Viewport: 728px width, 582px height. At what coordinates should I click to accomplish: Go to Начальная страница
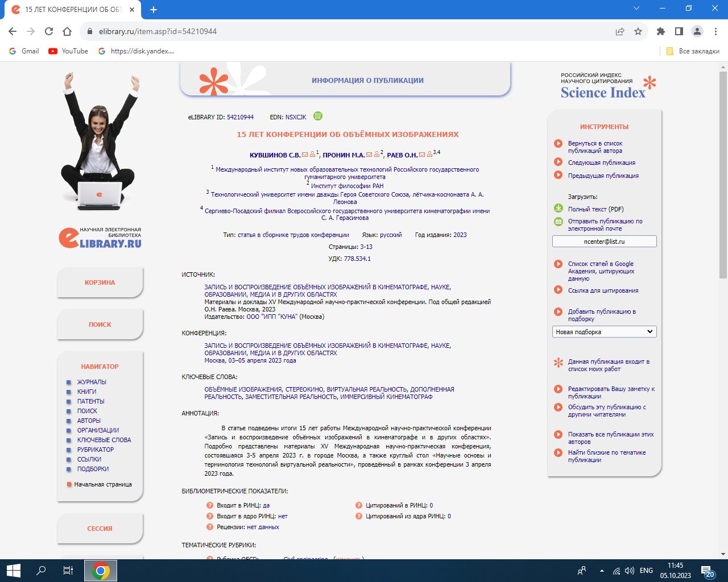103,484
